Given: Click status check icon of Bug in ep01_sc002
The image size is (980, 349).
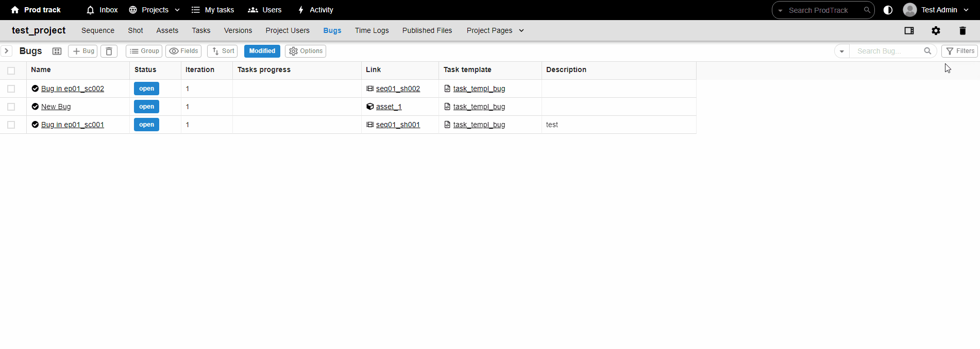Looking at the screenshot, I should 35,89.
